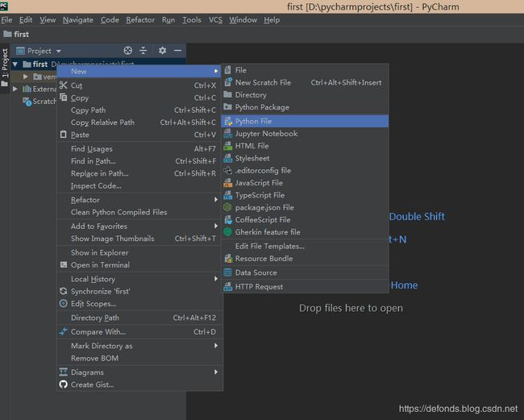Open the Refactor menu in menu bar
The image size is (524, 420).
(140, 20)
